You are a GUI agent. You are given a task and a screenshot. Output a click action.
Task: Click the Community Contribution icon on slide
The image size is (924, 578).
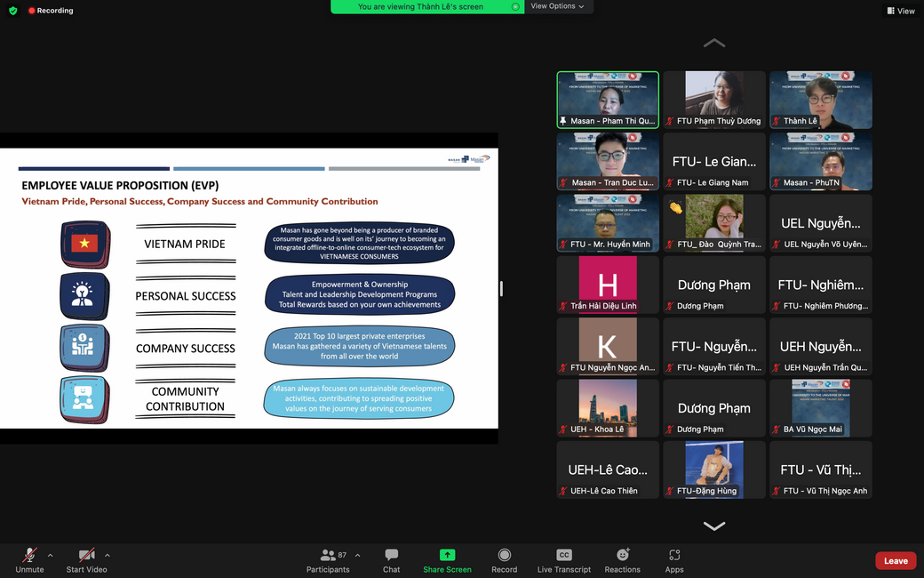(x=84, y=399)
